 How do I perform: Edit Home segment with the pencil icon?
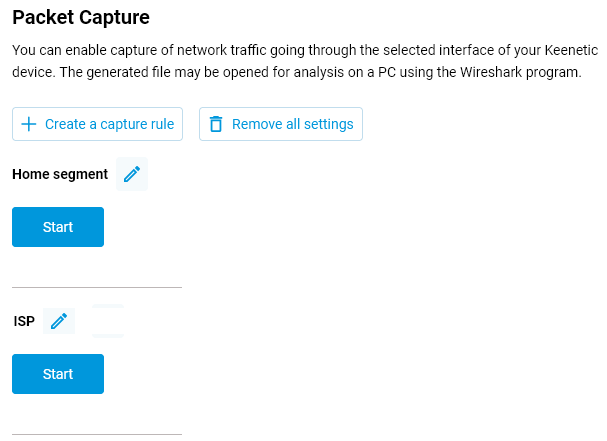[x=132, y=174]
